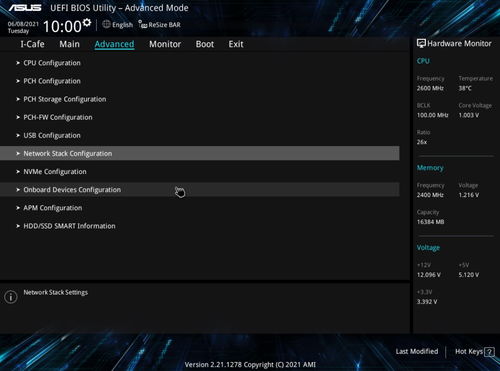Click the 38°C temperature value
Viewport: 500px width, 371px height.
pos(465,88)
